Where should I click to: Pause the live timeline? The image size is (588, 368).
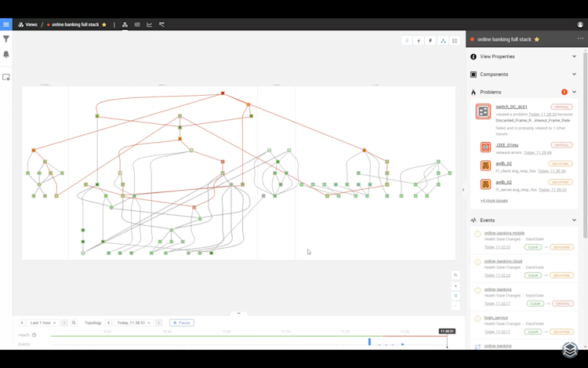[182, 322]
